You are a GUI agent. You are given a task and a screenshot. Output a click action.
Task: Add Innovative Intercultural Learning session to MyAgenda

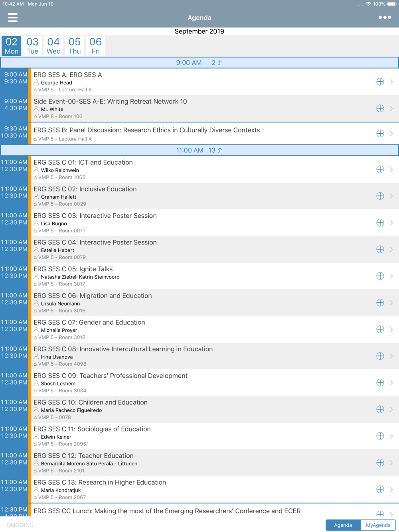(x=380, y=356)
